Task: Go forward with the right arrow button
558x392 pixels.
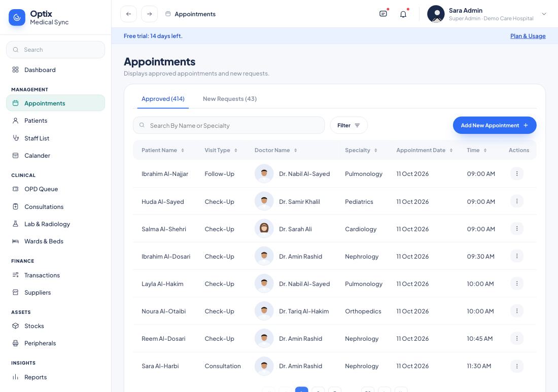Action: click(150, 14)
